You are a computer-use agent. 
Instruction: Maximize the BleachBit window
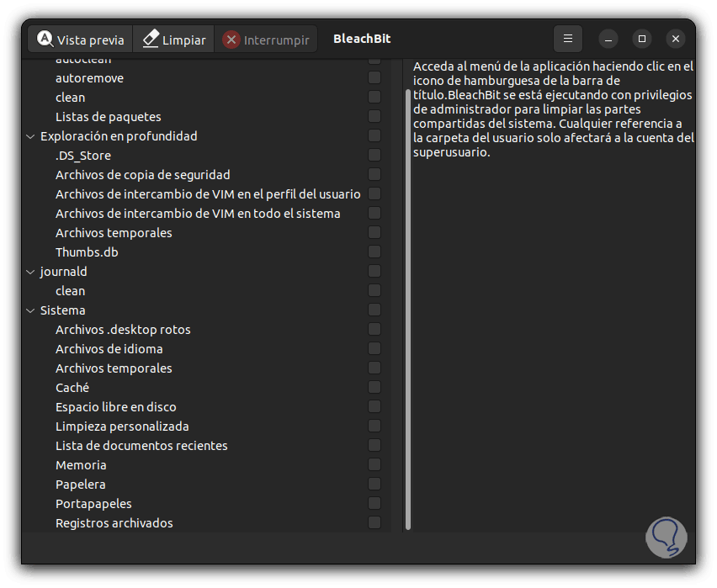[x=642, y=39]
